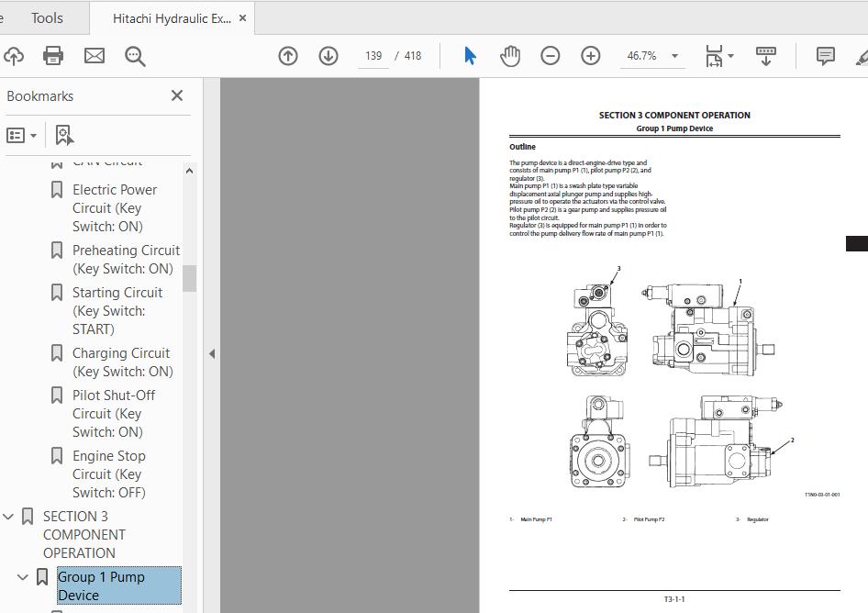This screenshot has height=613, width=868.
Task: Collapse the Group 1 Pump Device node
Action: (x=23, y=577)
